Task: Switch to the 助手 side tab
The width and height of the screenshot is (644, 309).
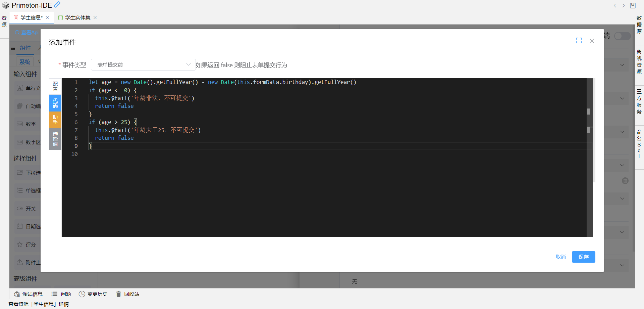Action: pyautogui.click(x=55, y=120)
